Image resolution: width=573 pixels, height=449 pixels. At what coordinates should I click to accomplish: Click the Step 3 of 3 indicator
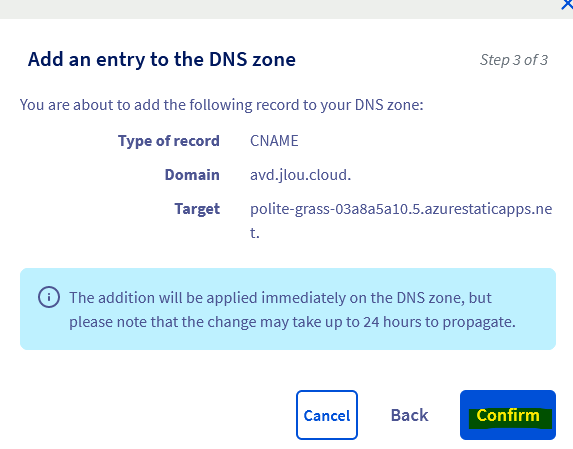514,60
